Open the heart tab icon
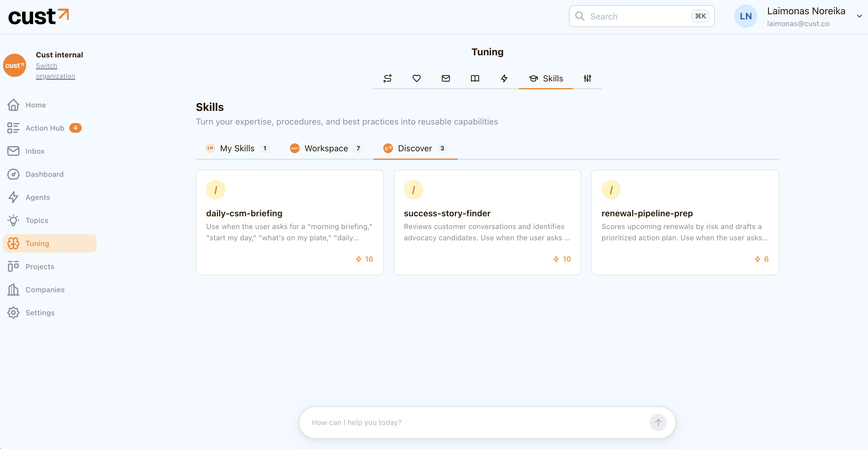 (416, 78)
